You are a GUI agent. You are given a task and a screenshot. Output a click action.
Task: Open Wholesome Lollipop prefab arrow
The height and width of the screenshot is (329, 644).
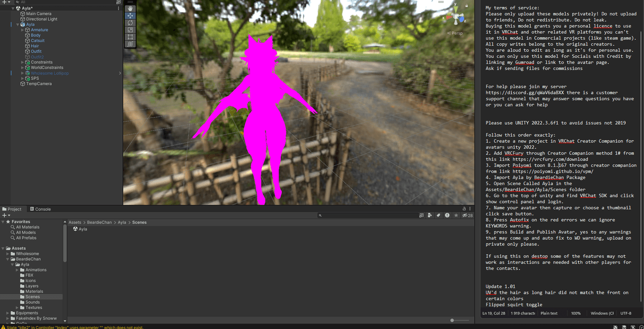point(120,73)
